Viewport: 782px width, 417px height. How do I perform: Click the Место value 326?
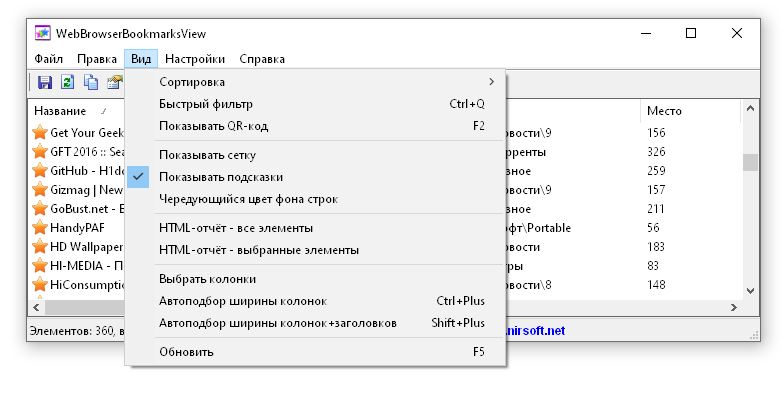pyautogui.click(x=656, y=152)
